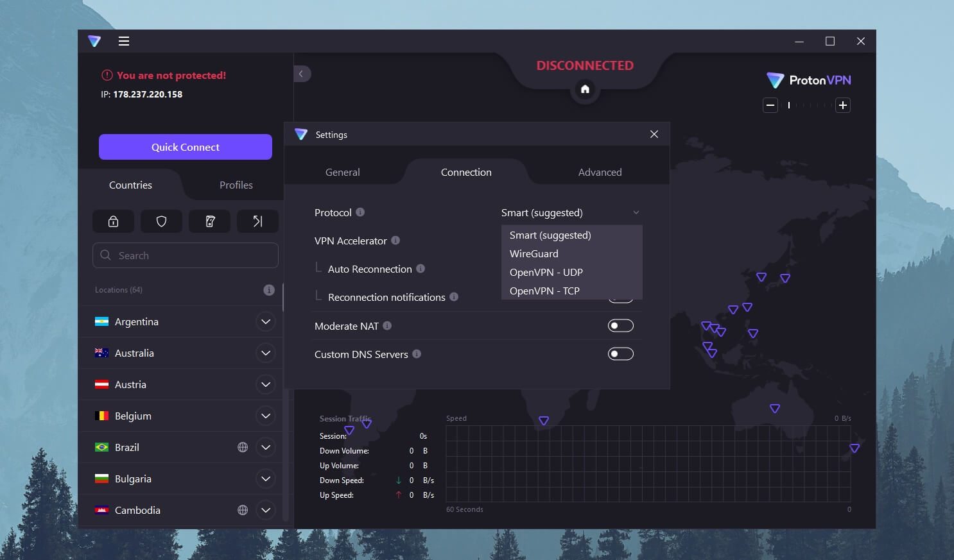
Task: Select Austria in country list
Action: pyautogui.click(x=130, y=384)
